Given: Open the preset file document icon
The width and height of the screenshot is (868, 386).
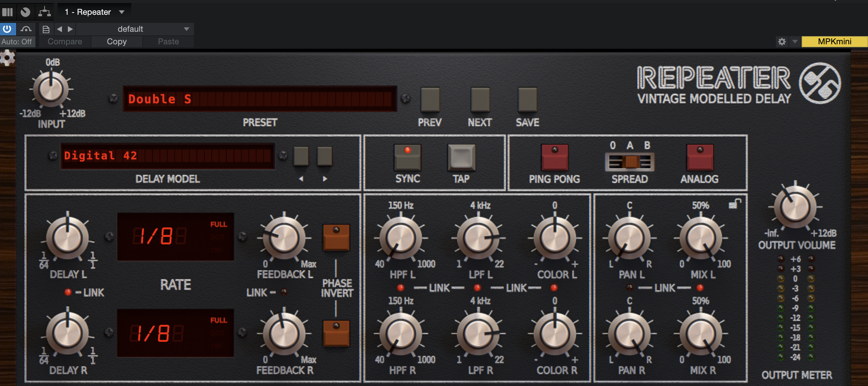Looking at the screenshot, I should (x=46, y=29).
